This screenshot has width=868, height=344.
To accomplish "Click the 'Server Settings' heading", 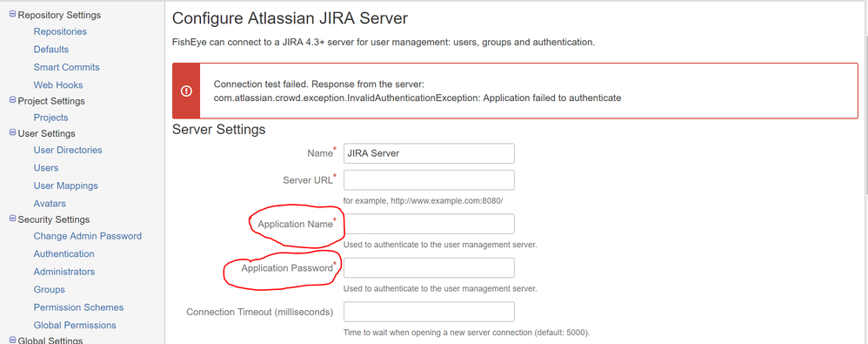I will tap(219, 130).
